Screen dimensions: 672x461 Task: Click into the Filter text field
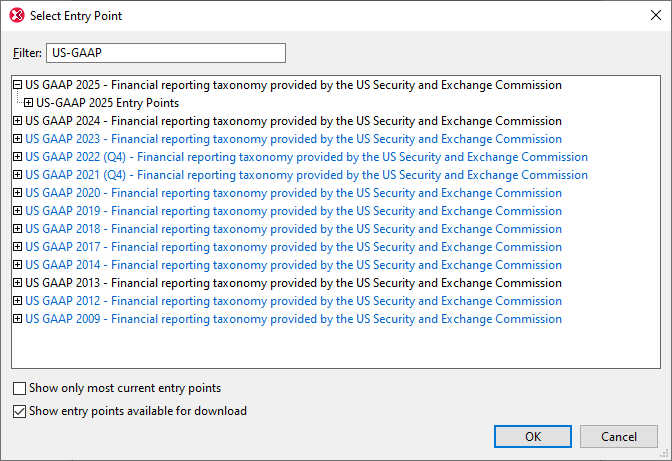(165, 53)
